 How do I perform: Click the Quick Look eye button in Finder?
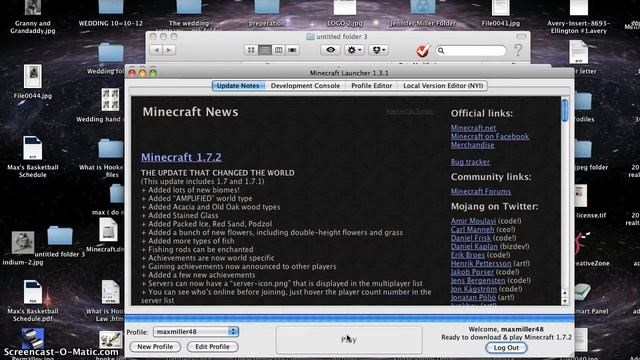331,50
